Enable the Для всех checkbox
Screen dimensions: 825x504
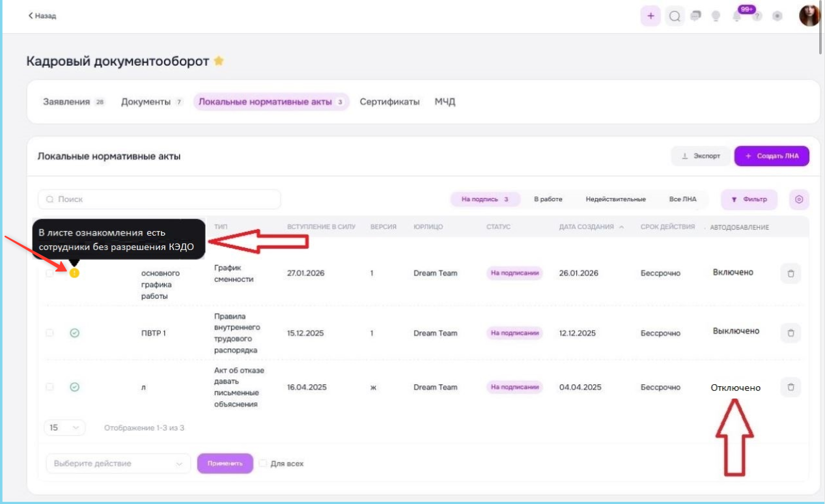[263, 464]
